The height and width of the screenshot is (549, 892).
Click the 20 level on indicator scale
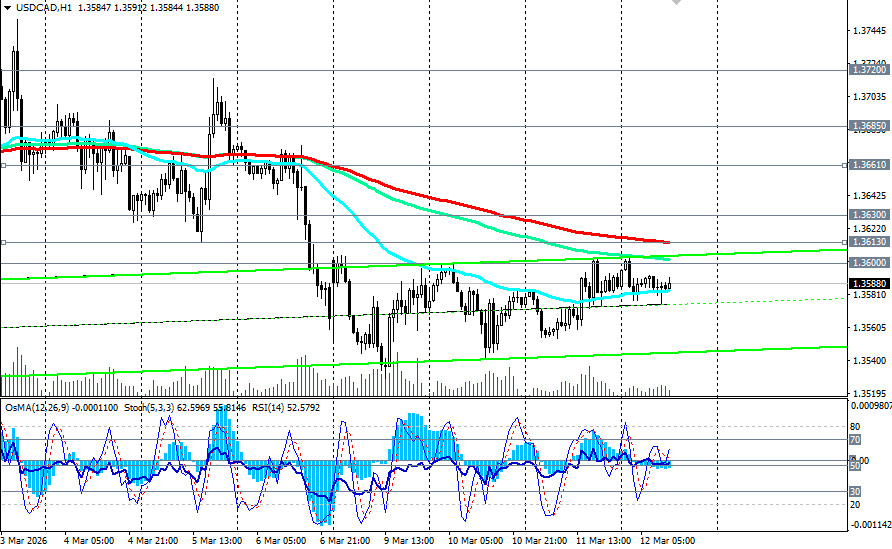pyautogui.click(x=855, y=505)
